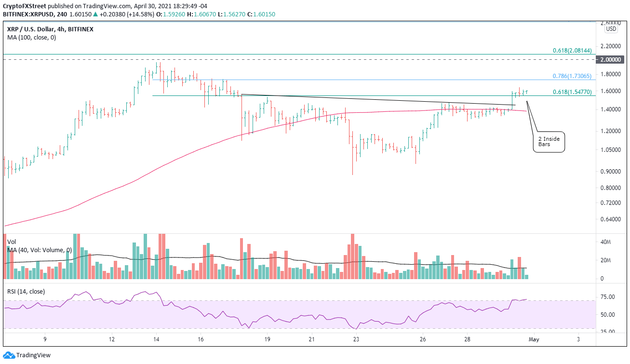Screen dimensions: 630x364
Task: Click the Vol indicator label
Action: (12, 241)
